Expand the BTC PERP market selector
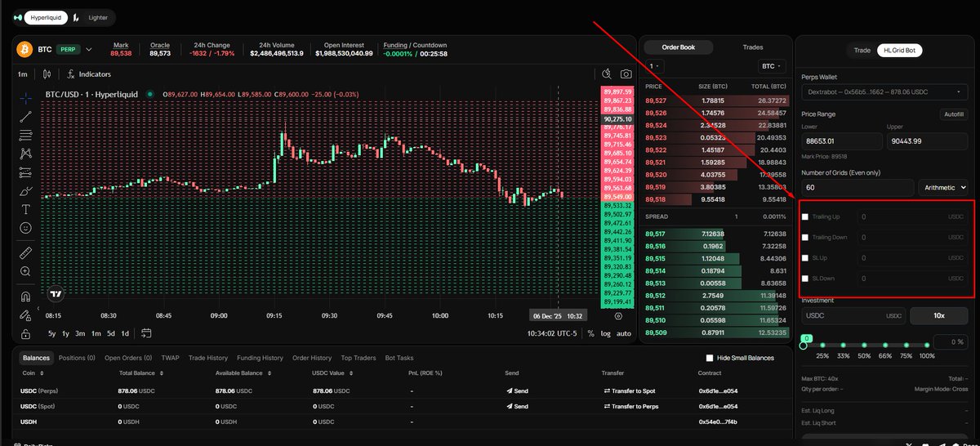980x446 pixels. pyautogui.click(x=88, y=49)
